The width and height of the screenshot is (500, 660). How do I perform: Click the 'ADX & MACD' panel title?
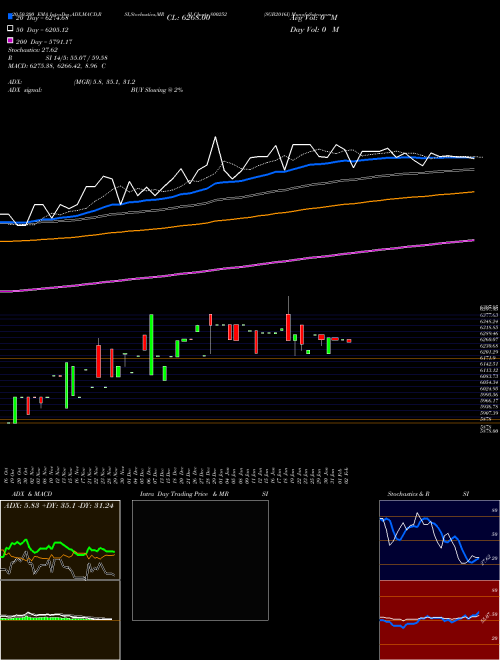[x=32, y=494]
